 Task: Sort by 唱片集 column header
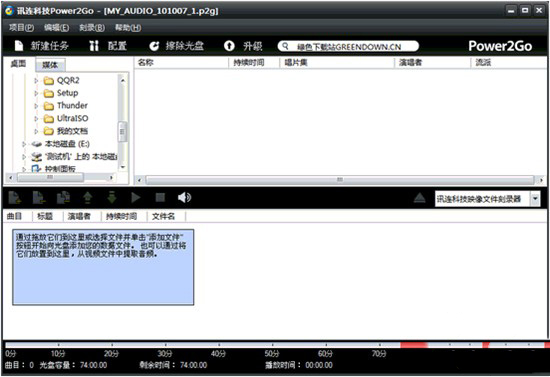click(337, 63)
